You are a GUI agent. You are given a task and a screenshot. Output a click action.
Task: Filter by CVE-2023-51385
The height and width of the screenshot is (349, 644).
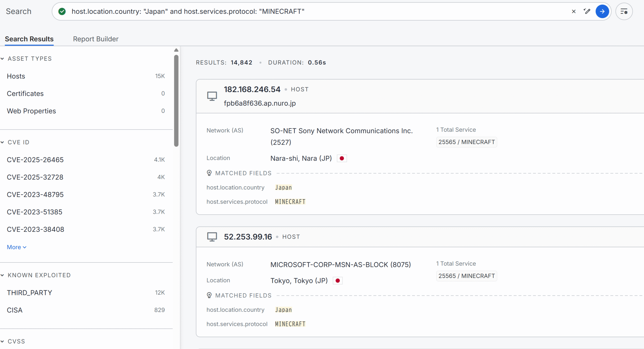(86, 212)
